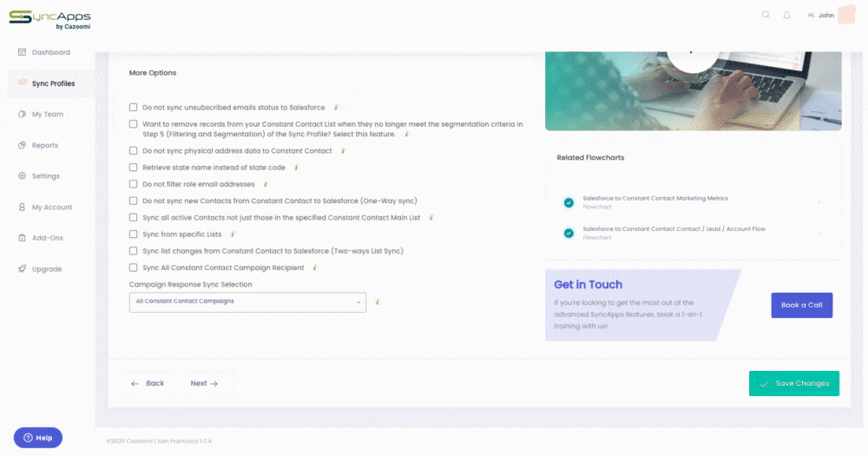Screen dimensions: 868x456
Task: Open My Team menu item
Action: [x=48, y=114]
